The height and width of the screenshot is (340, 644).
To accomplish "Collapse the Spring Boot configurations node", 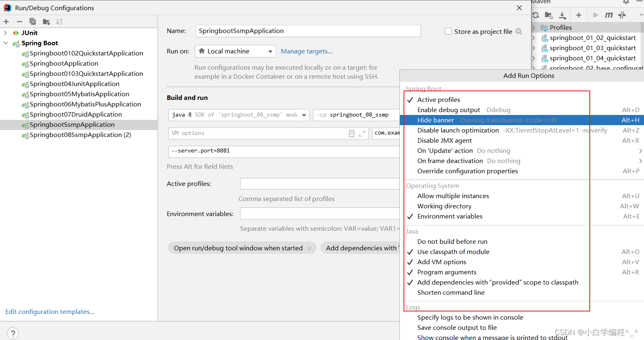I will pyautogui.click(x=5, y=43).
